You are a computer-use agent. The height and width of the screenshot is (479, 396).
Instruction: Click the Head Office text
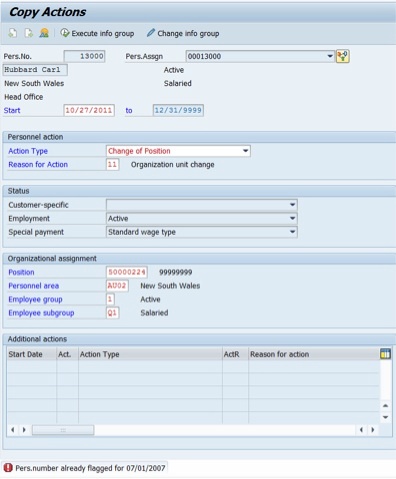[x=24, y=97]
